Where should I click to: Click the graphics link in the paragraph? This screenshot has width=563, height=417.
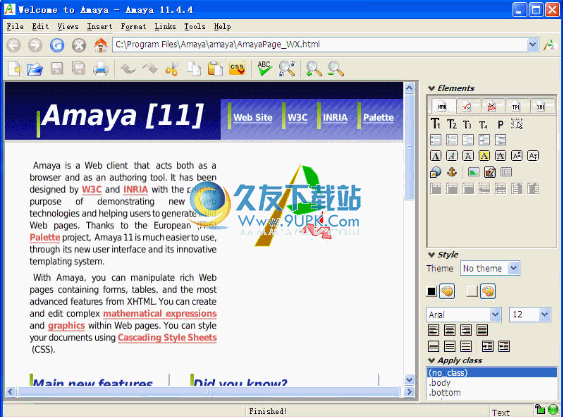pos(66,326)
